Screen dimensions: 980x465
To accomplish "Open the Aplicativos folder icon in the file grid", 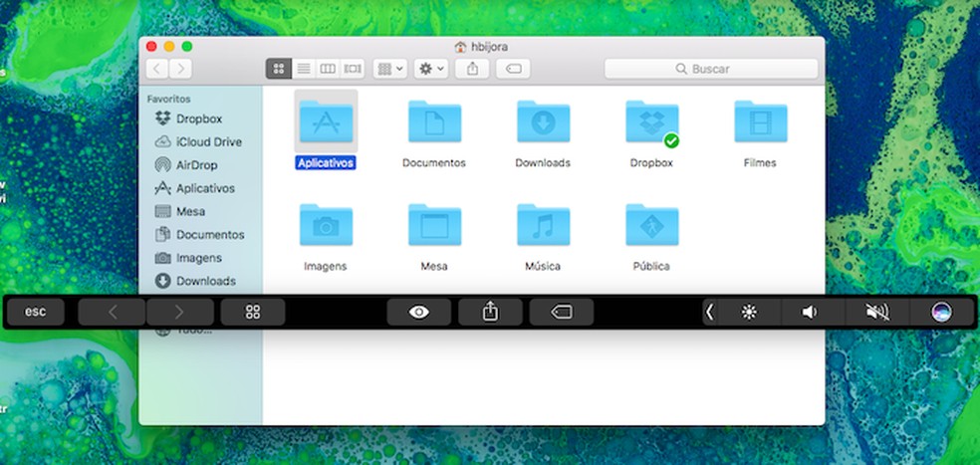I will (327, 122).
